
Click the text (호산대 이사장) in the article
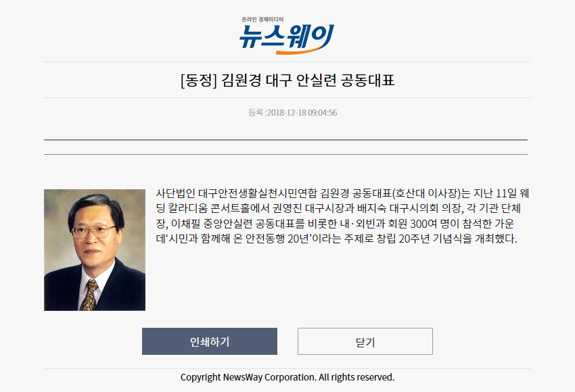coord(426,193)
